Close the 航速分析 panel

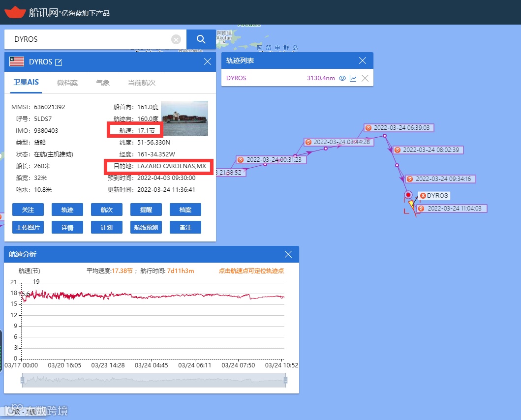click(x=288, y=254)
